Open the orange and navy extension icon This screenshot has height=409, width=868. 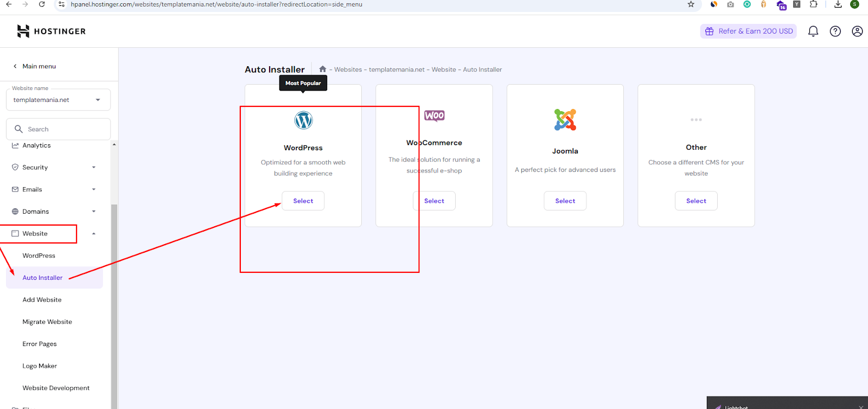point(714,4)
